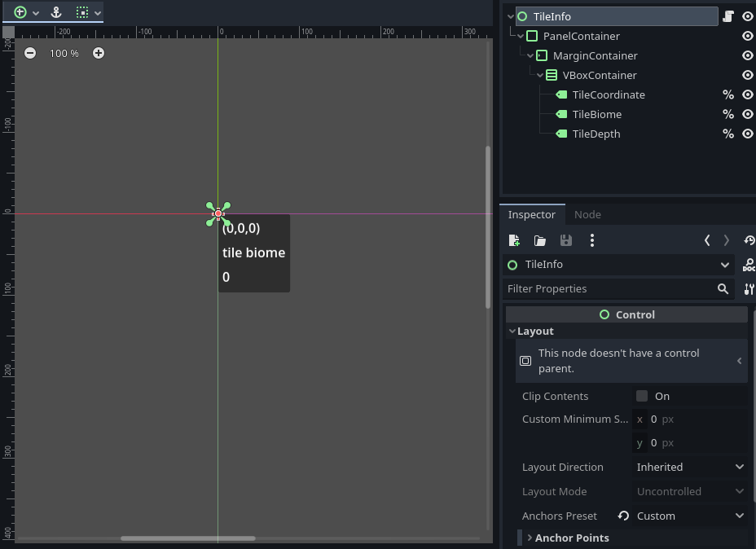Hide the PanelContainer node

pyautogui.click(x=747, y=36)
